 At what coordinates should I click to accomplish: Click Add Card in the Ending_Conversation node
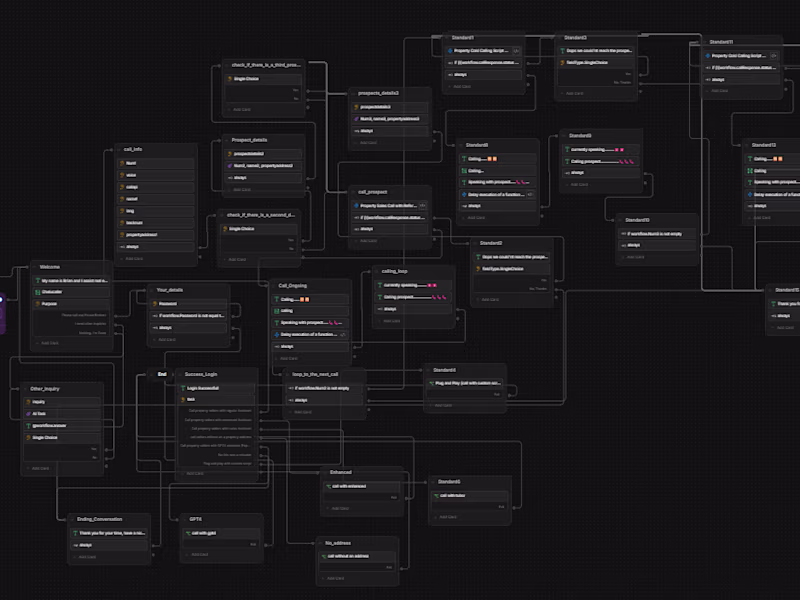[81, 556]
